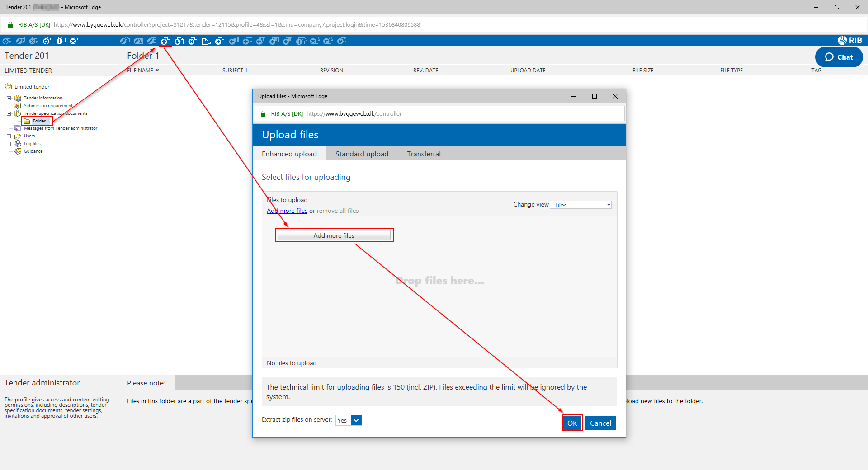
Task: Switch to the Transferral tab
Action: 424,154
